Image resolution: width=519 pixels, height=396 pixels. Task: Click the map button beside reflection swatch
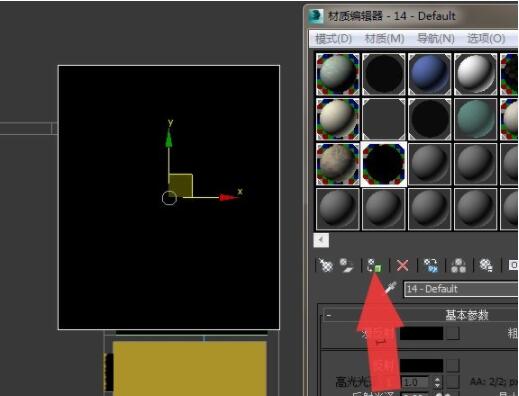click(453, 366)
